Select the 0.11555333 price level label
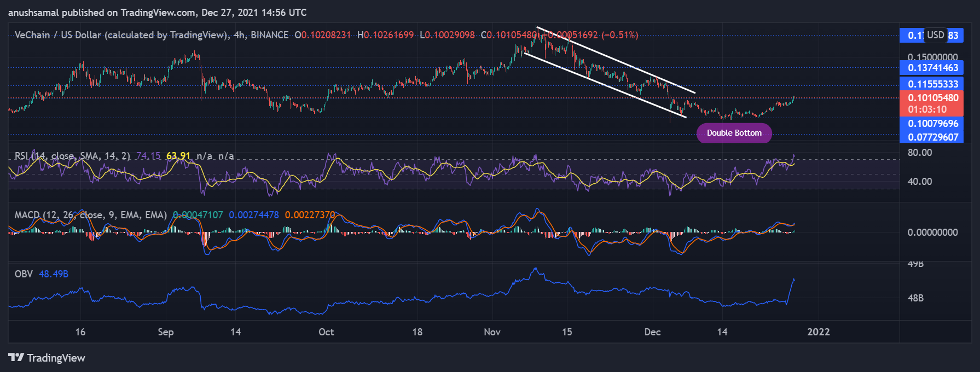This screenshot has height=372, width=980. [x=932, y=84]
